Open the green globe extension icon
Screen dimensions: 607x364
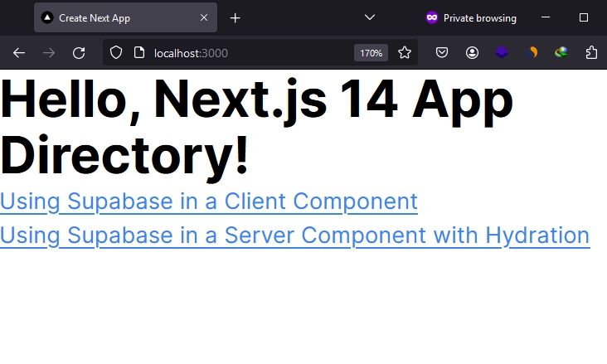[x=561, y=52]
